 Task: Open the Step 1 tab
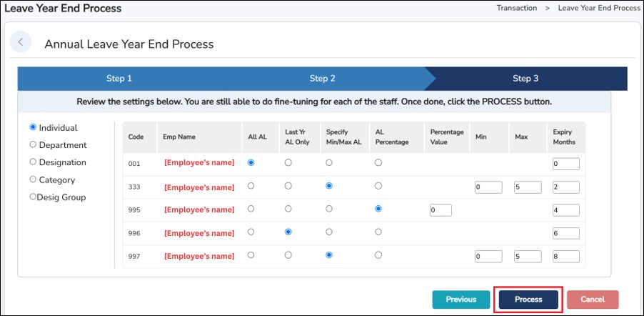pyautogui.click(x=119, y=79)
